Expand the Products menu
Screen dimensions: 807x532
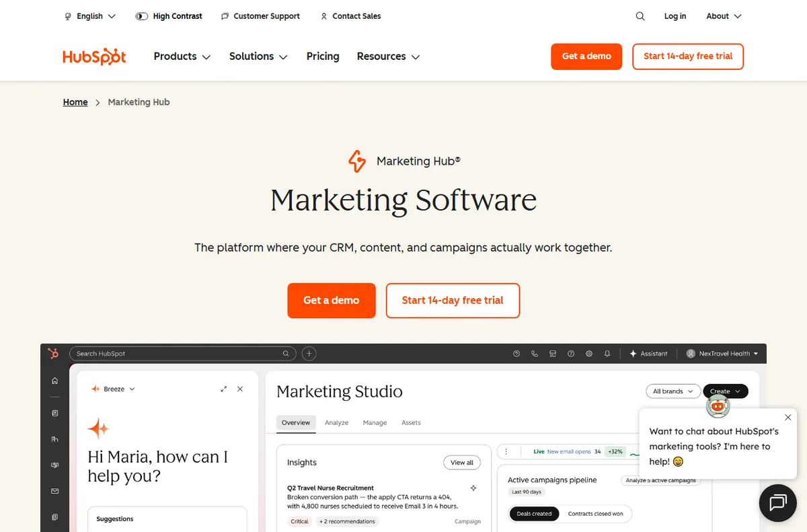coord(182,56)
